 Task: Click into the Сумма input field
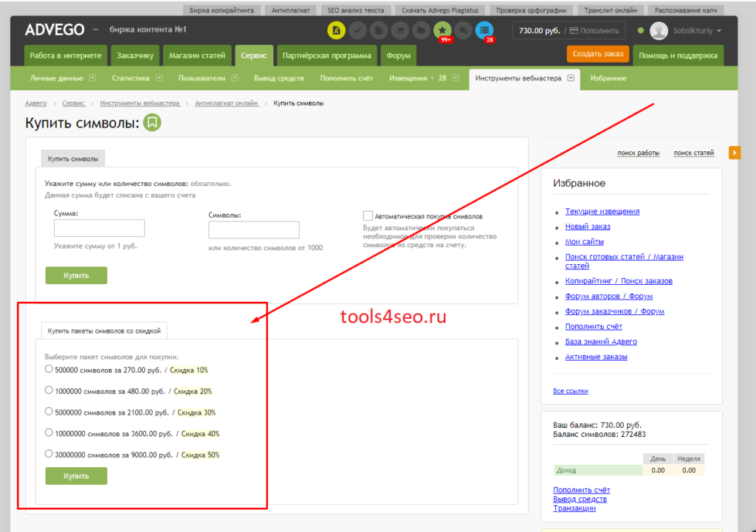pos(100,228)
